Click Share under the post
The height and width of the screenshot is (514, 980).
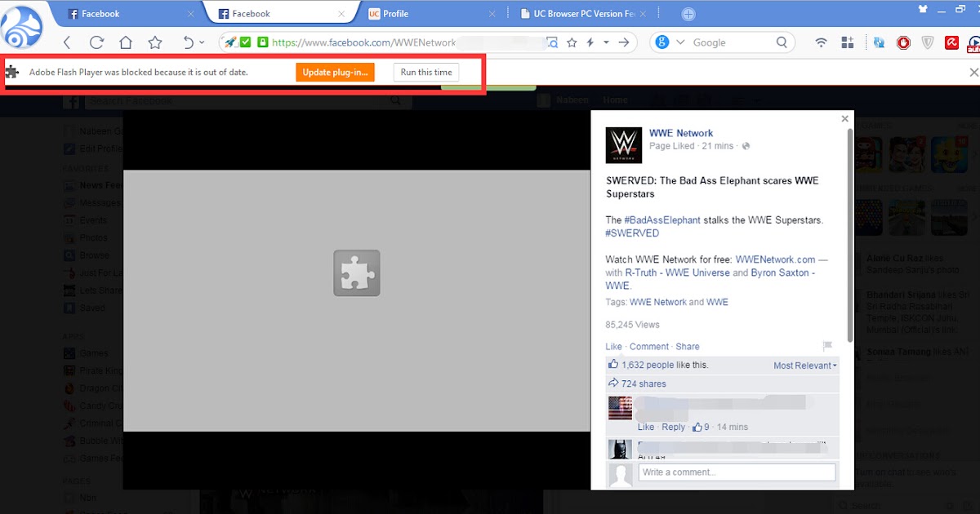pos(688,347)
